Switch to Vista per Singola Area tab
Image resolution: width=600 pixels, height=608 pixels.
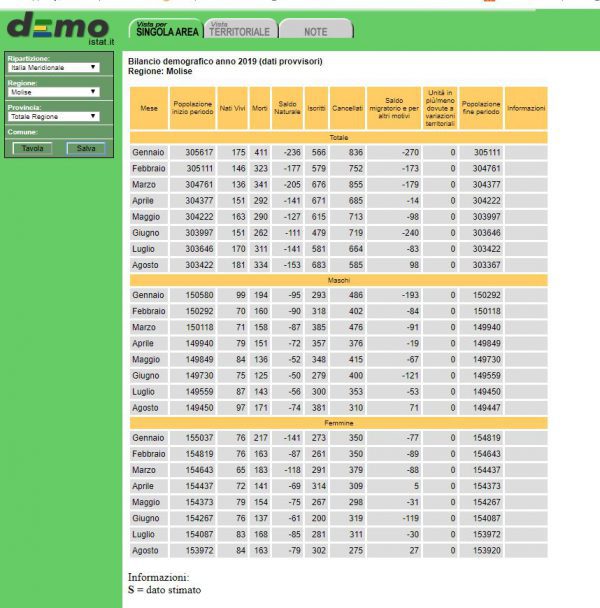click(x=163, y=29)
